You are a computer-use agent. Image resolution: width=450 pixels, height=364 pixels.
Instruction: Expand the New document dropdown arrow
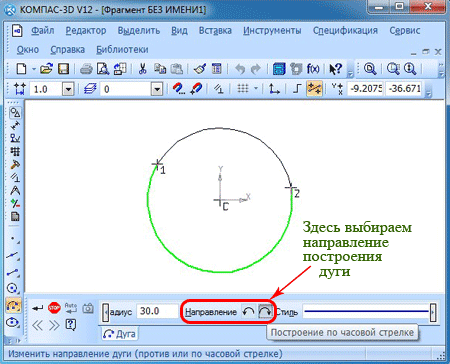(34, 69)
